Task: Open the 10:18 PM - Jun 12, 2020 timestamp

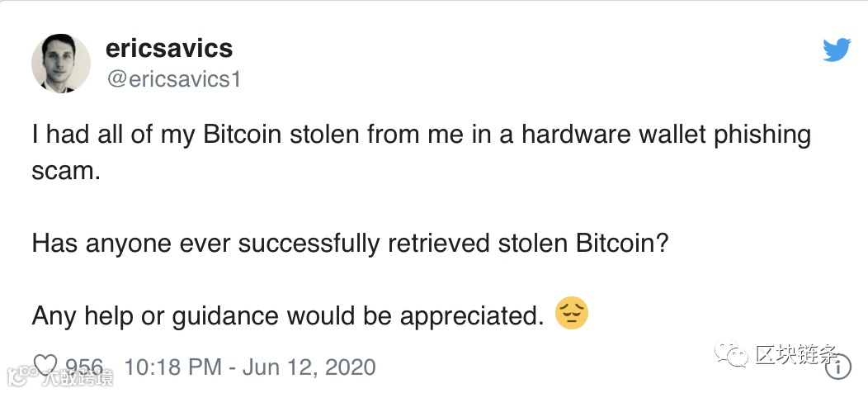Action: pos(249,366)
